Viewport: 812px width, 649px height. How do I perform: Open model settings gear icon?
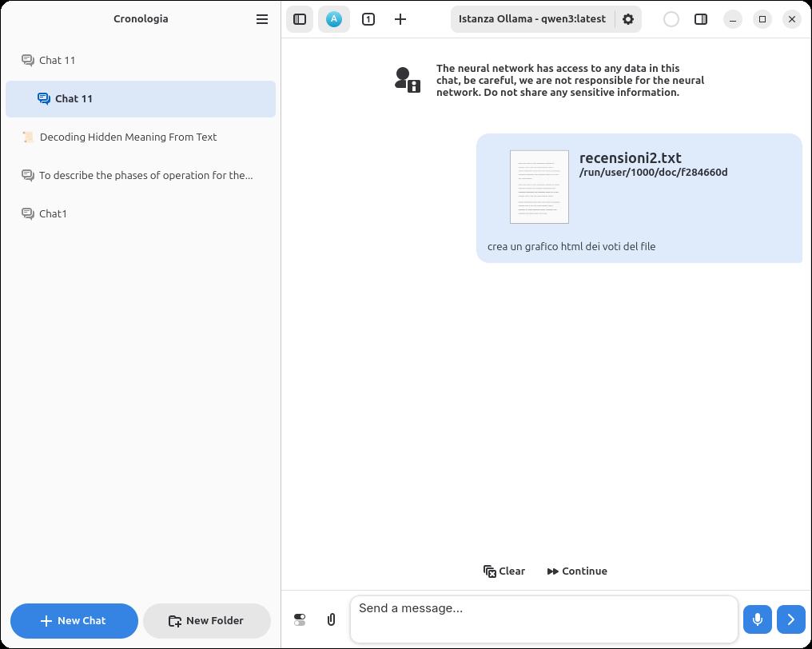coord(628,19)
